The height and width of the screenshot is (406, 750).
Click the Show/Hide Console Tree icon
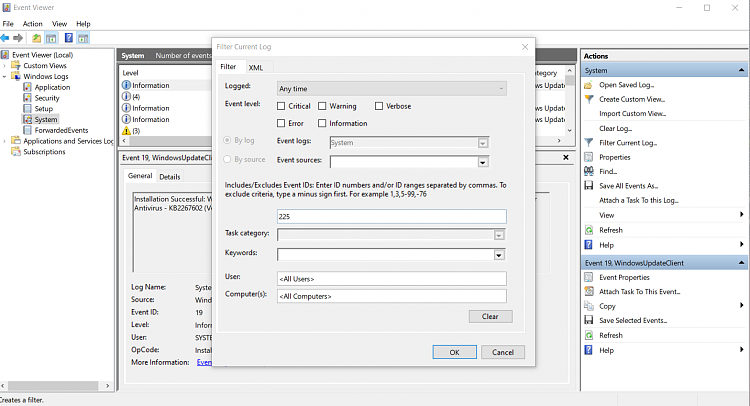(51, 38)
